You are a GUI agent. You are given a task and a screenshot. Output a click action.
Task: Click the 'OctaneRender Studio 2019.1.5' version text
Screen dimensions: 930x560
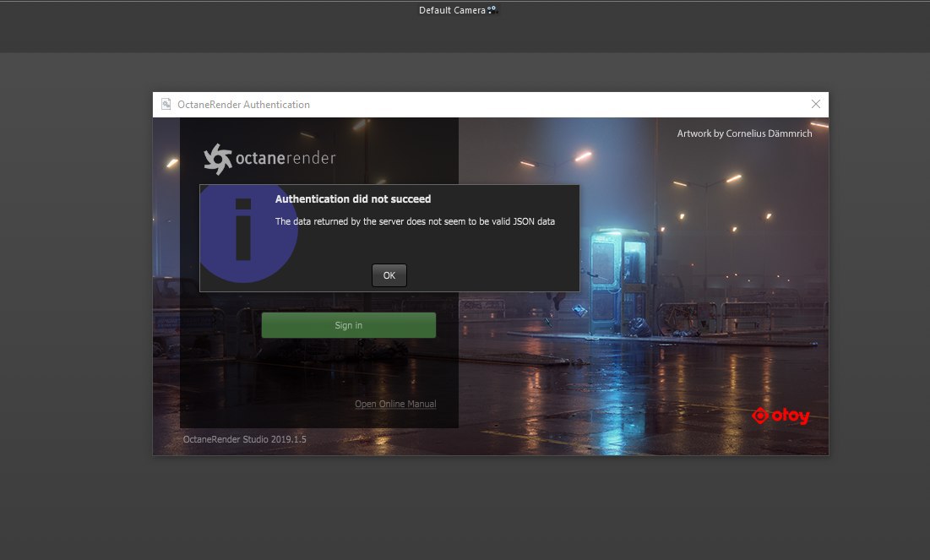pos(244,439)
